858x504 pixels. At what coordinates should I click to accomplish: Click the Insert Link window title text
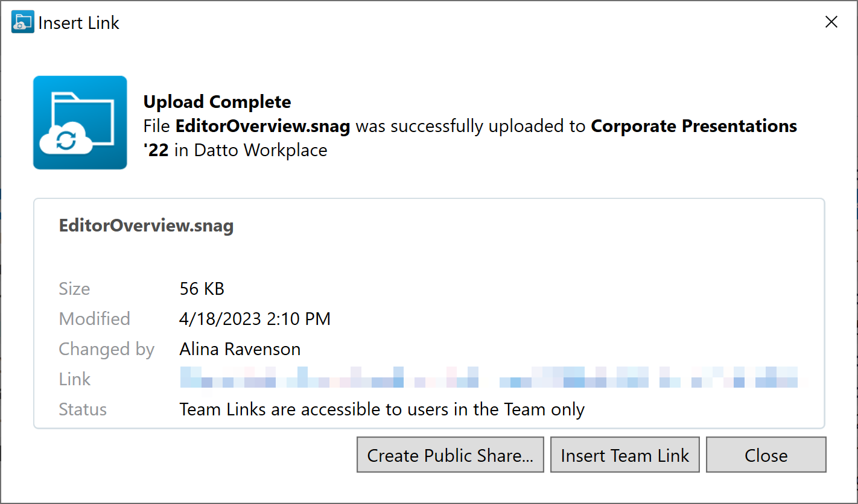coord(79,23)
